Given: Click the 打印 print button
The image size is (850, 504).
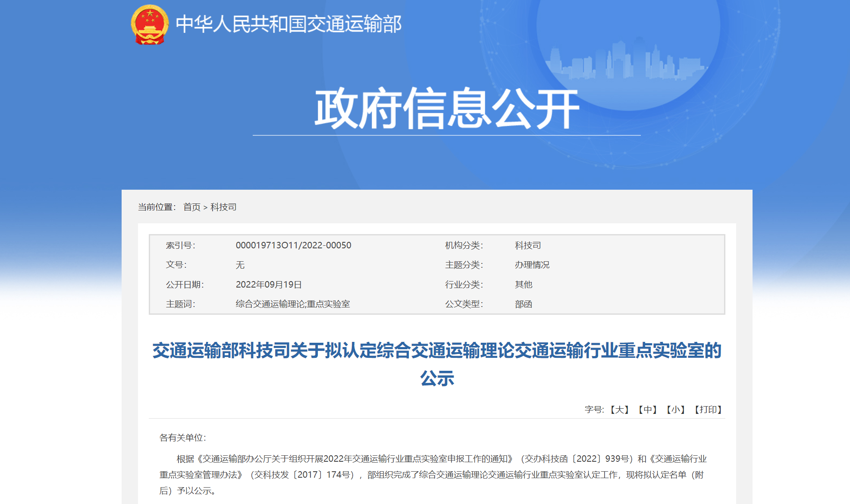Looking at the screenshot, I should tap(708, 410).
